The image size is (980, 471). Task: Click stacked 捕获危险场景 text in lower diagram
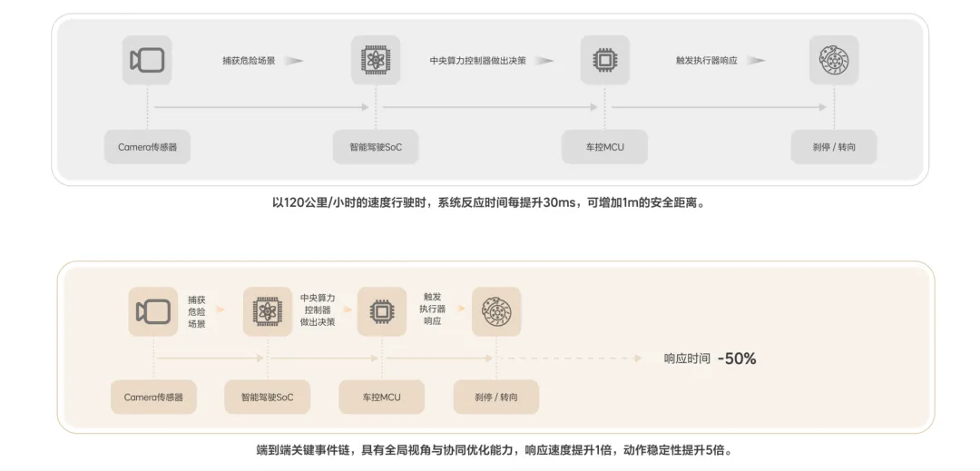pyautogui.click(x=197, y=311)
